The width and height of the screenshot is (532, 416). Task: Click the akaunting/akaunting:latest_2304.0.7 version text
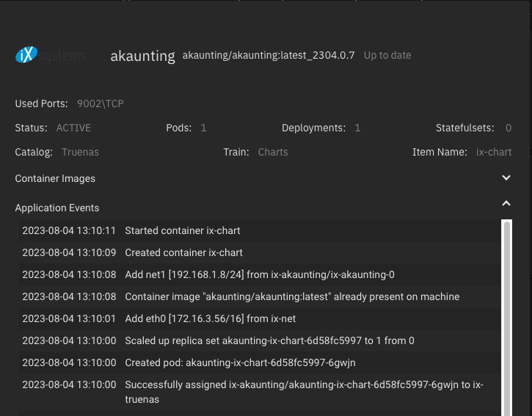[x=269, y=55]
